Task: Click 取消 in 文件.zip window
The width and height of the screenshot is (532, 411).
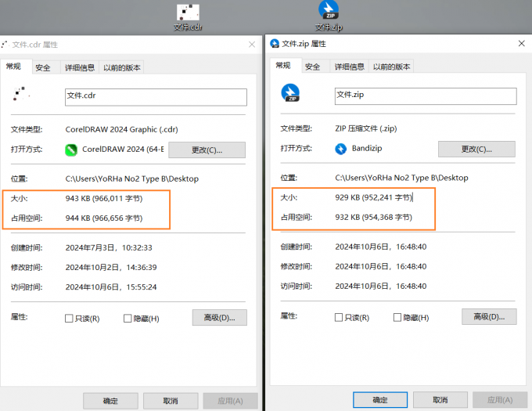Action: click(x=440, y=400)
